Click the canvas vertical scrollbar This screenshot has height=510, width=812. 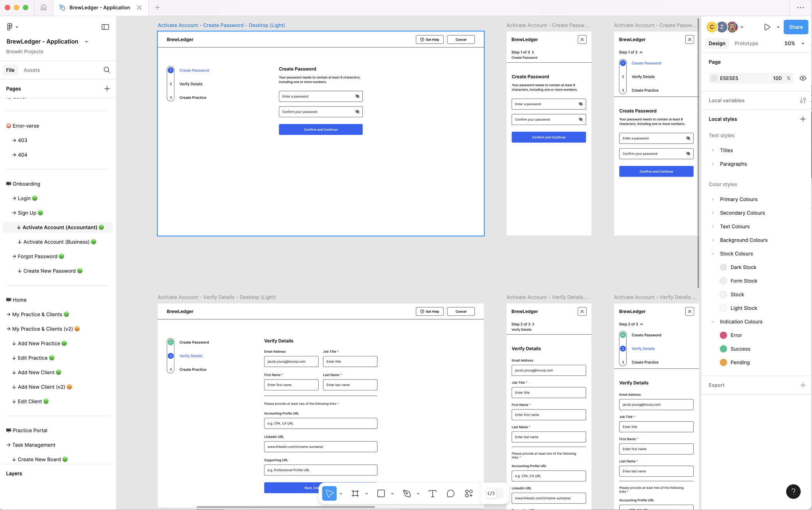point(698,153)
